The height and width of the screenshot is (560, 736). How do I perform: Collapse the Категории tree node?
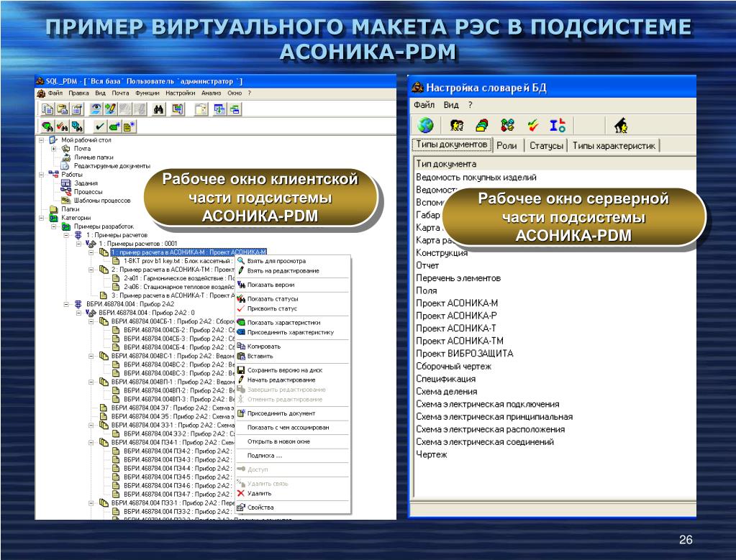pos(41,218)
